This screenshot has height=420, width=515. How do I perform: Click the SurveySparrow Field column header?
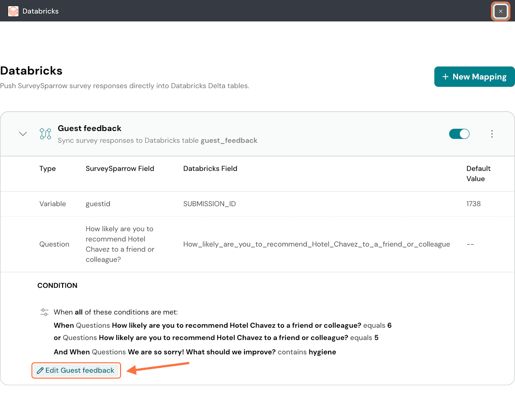(x=120, y=169)
